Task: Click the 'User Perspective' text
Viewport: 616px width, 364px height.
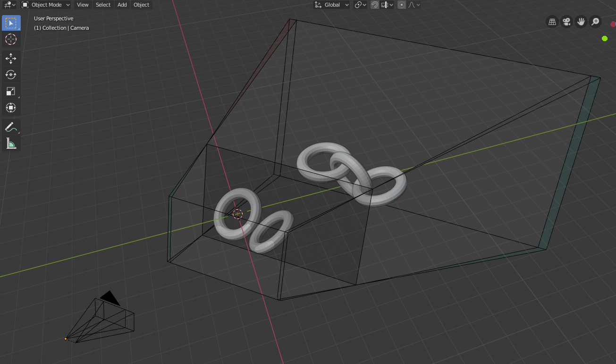Action: pyautogui.click(x=54, y=18)
